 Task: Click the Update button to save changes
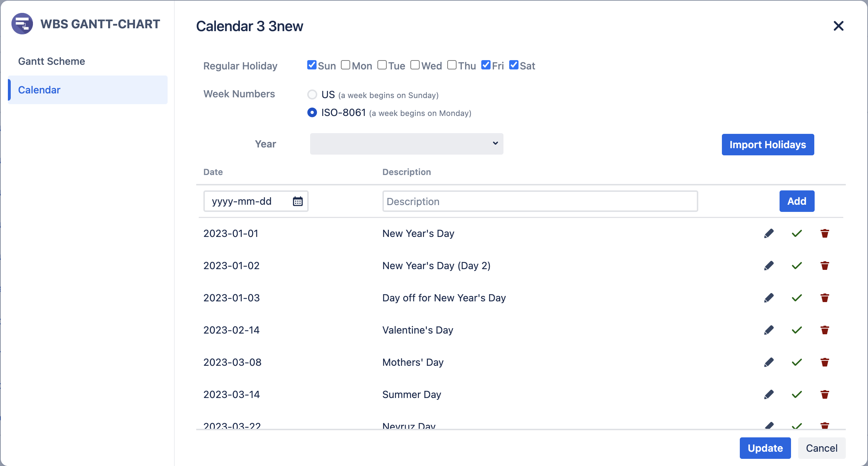[x=766, y=447]
